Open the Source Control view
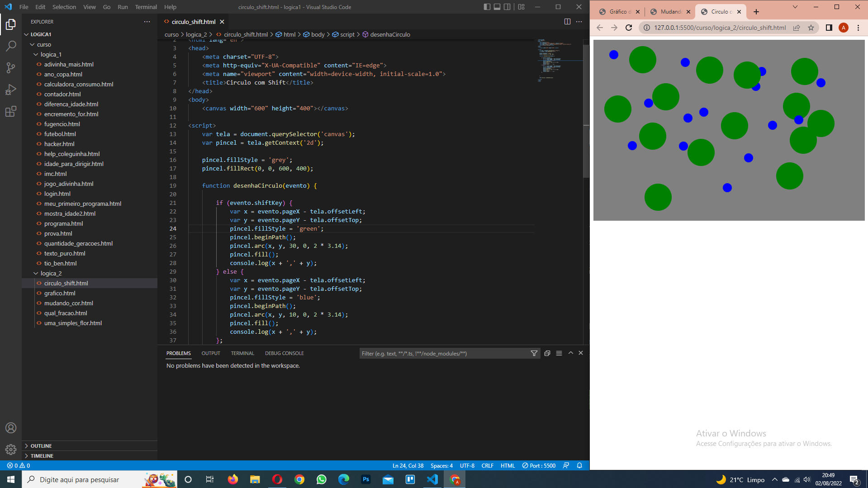Screen dimensions: 868x488 pyautogui.click(x=11, y=68)
